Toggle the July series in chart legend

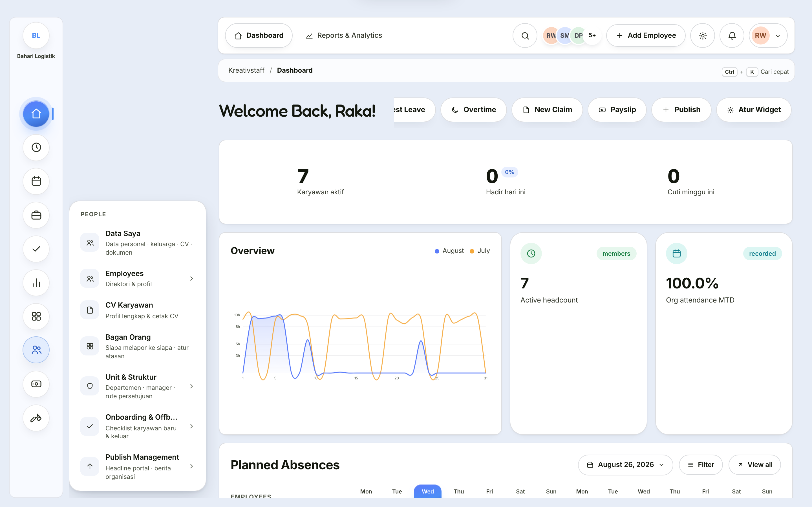click(480, 251)
